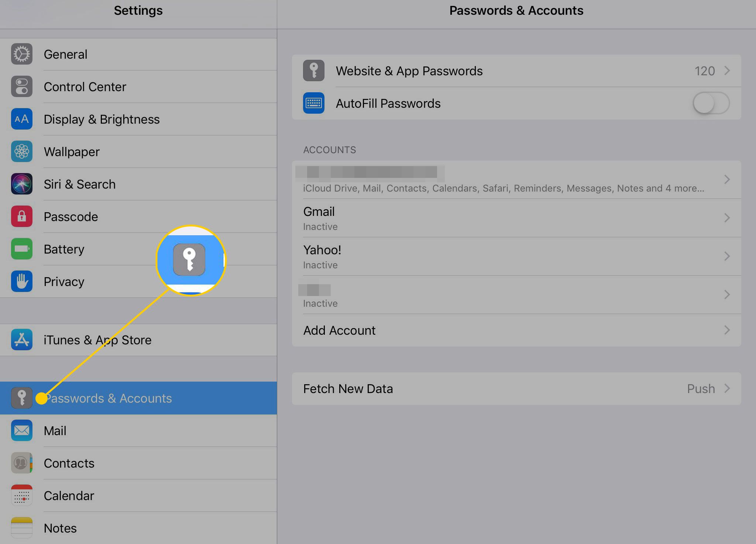The height and width of the screenshot is (544, 756).
Task: Open Control Center toggles icon
Action: click(x=22, y=87)
